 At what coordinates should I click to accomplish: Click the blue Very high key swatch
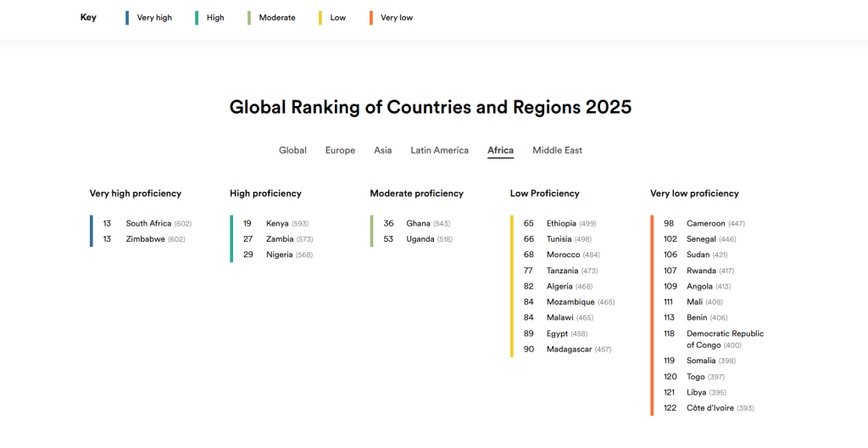coord(127,18)
